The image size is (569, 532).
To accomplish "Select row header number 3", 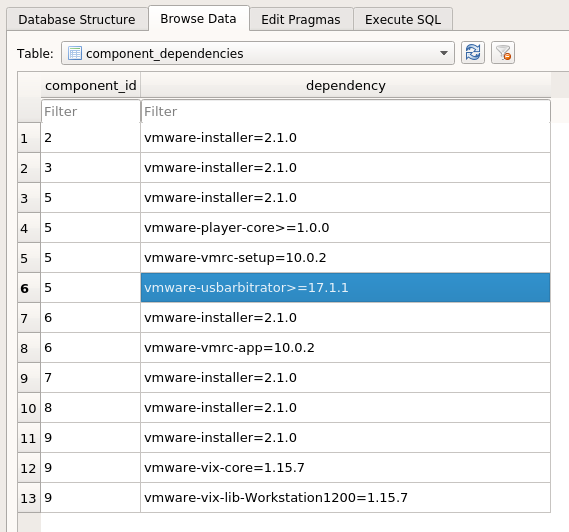I will point(29,198).
